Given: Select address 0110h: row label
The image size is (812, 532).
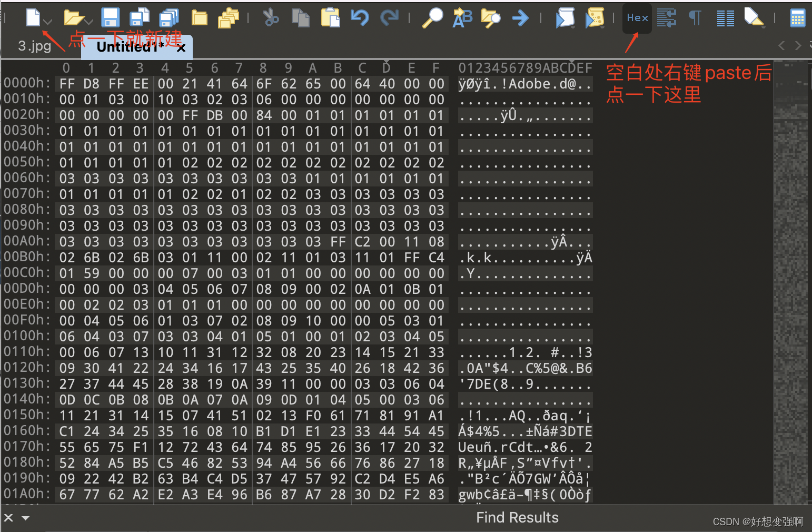Looking at the screenshot, I should click(27, 352).
